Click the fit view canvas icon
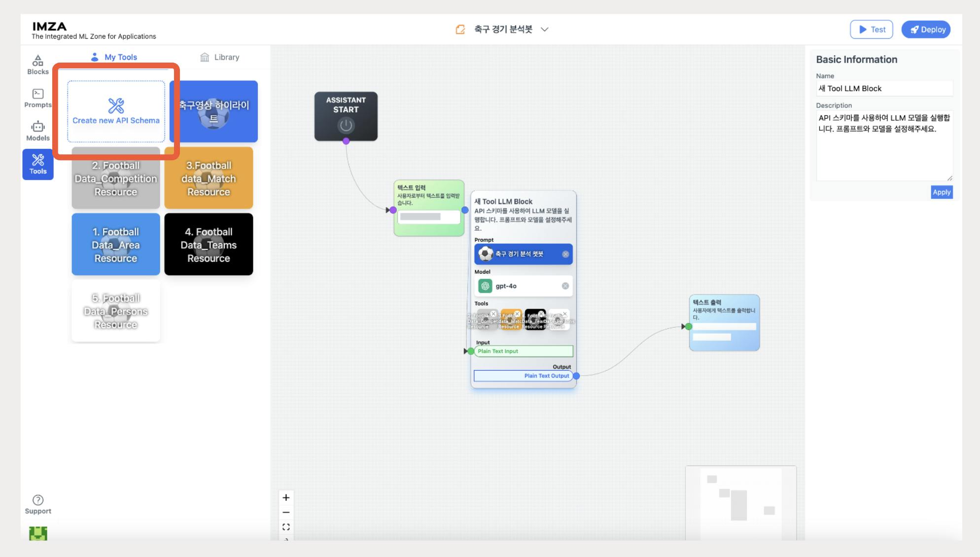 [x=286, y=527]
